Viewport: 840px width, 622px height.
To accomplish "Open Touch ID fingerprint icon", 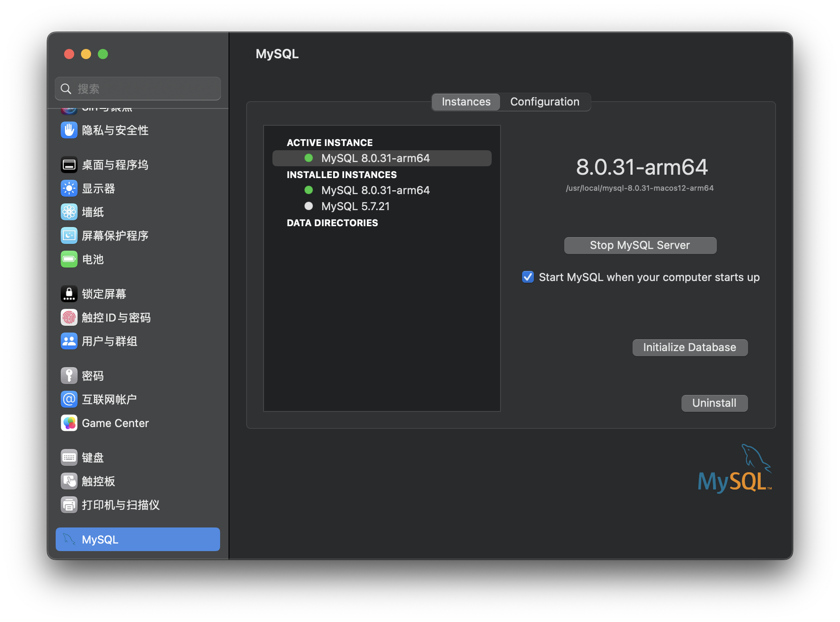I will click(x=69, y=318).
